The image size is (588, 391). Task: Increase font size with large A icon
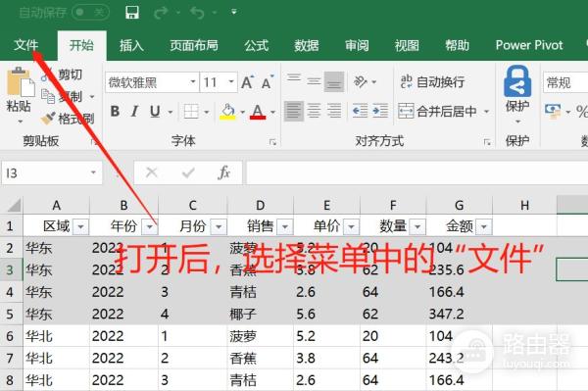pos(248,82)
